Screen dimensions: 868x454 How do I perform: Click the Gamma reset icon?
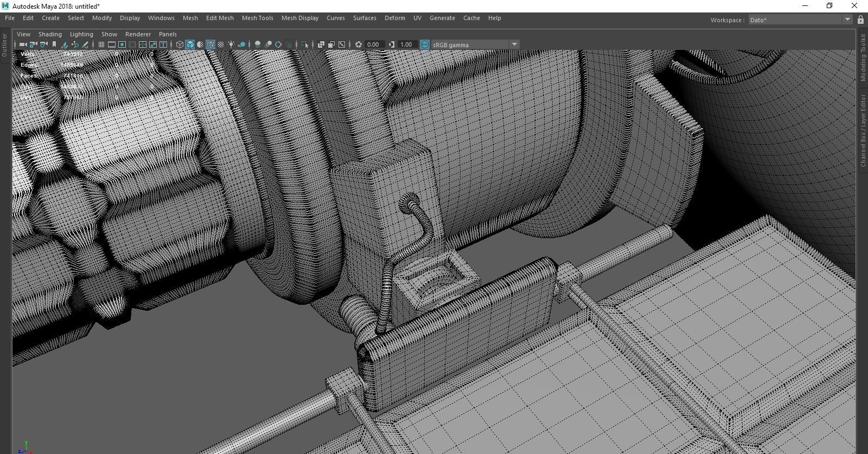[392, 44]
